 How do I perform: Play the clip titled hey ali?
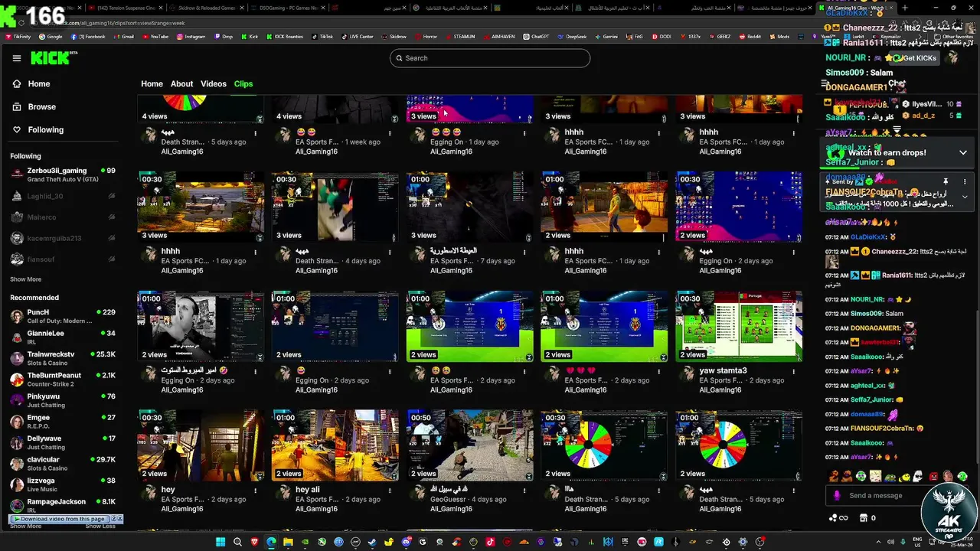(x=335, y=445)
